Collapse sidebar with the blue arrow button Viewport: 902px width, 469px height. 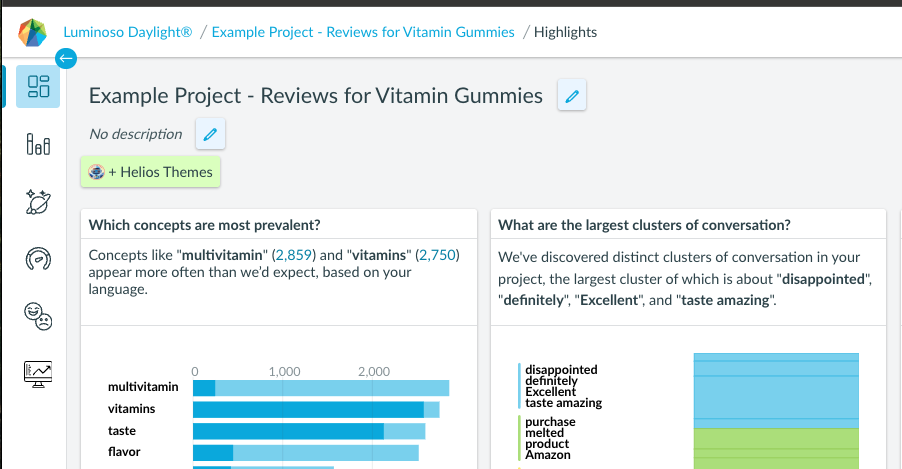(66, 58)
